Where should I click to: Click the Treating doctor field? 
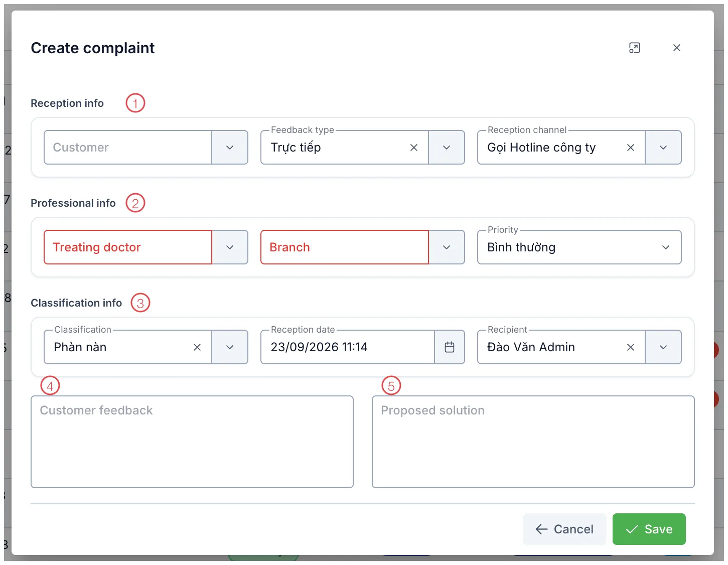128,247
